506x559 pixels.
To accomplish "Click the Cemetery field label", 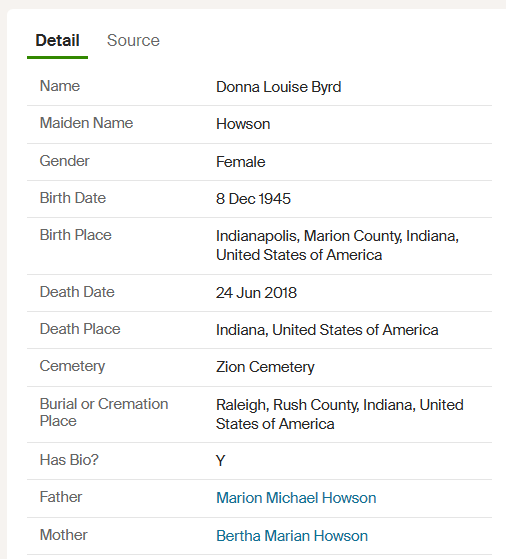I will pos(72,366).
